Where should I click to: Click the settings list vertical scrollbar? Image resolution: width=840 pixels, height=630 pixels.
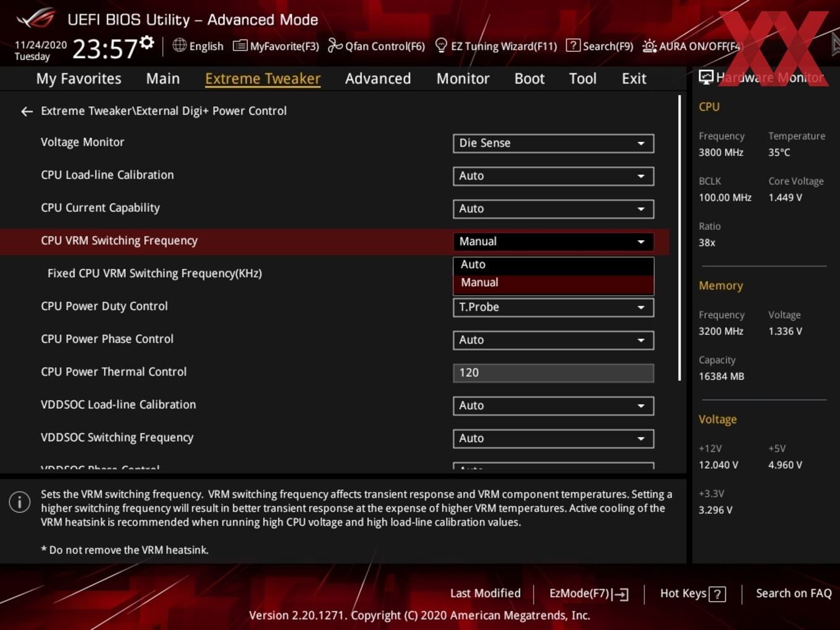pyautogui.click(x=679, y=238)
